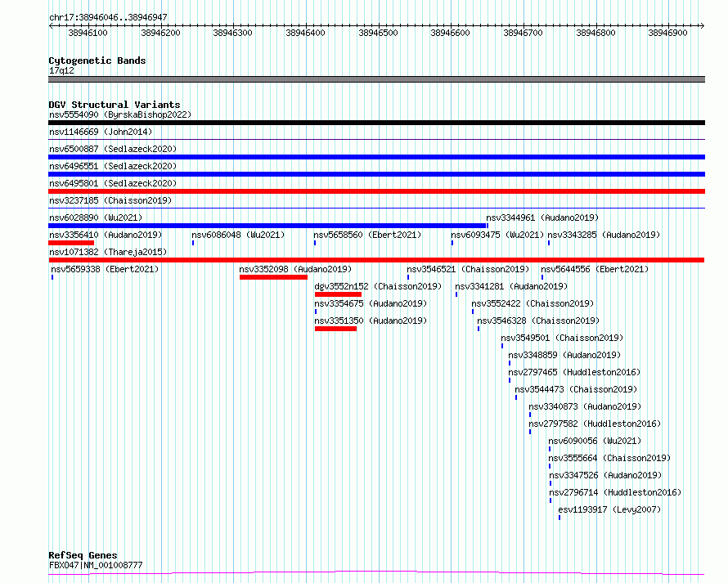Select the red bar beneath nsv3356410
This screenshot has width=728, height=583.
(71, 243)
